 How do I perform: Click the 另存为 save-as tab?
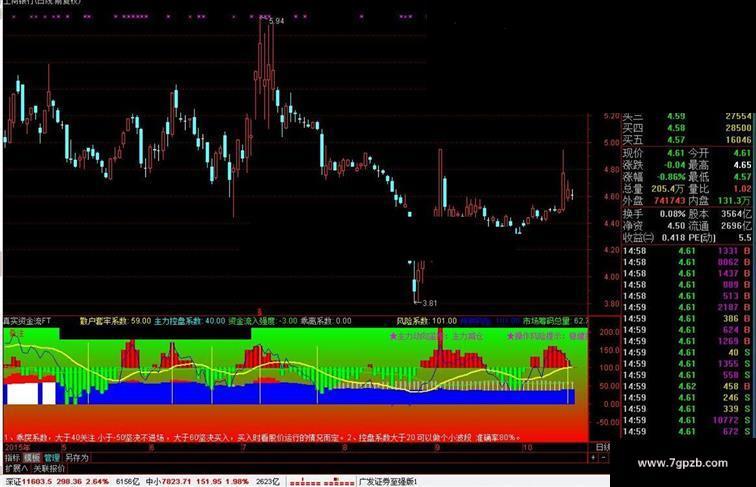point(77,458)
